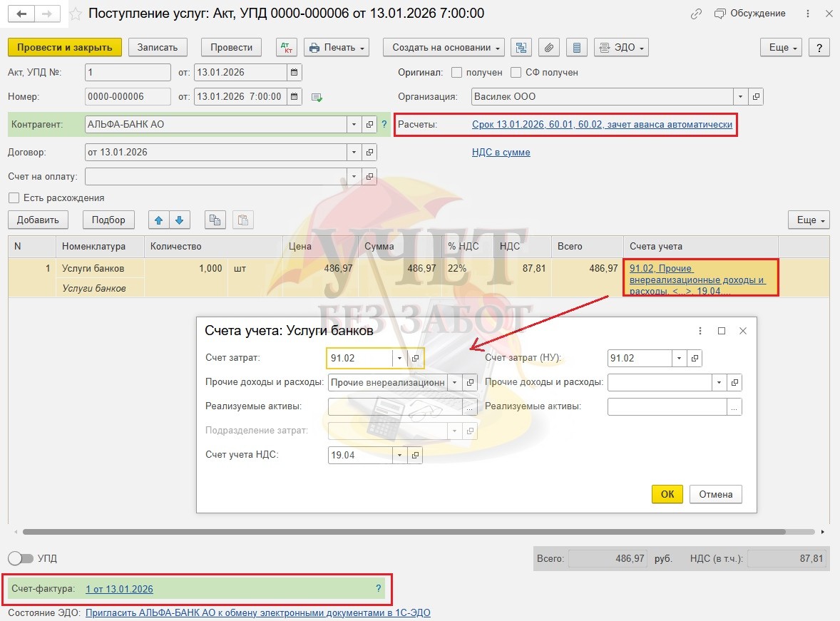
Task: Open the Счет учета НДС dropdown
Action: click(x=399, y=455)
